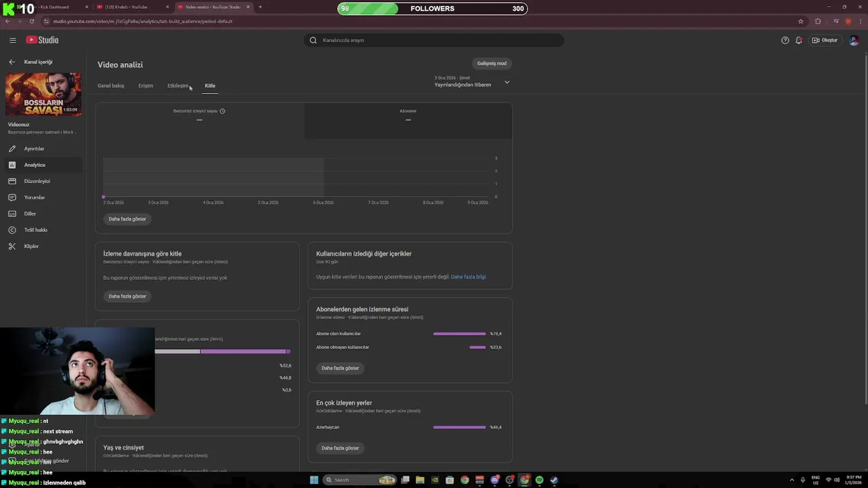Click the Oluştur create button

[825, 40]
